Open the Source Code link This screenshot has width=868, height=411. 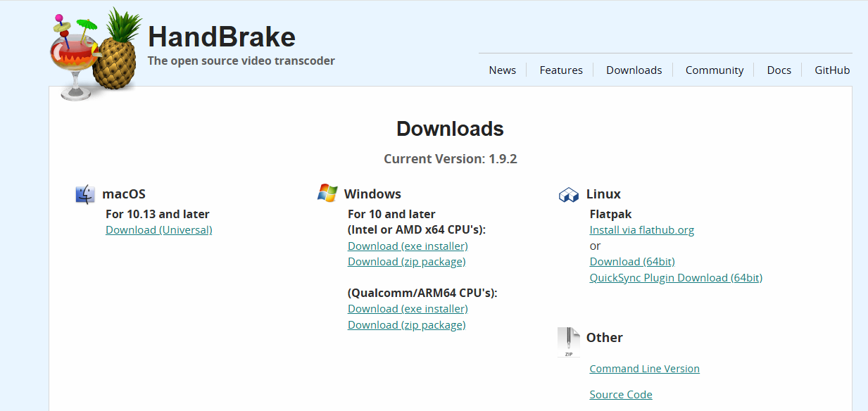[x=621, y=395]
